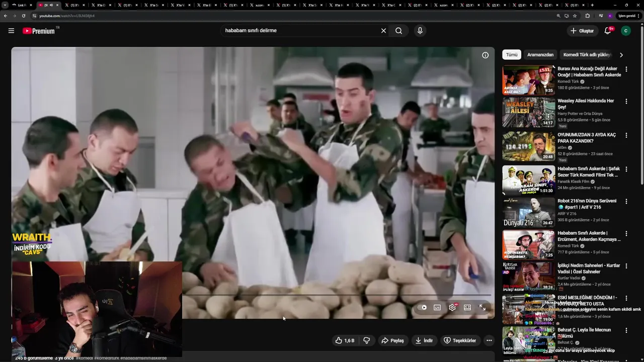This screenshot has height=362, width=644.
Task: Toggle subtitles in the video player
Action: (437, 308)
